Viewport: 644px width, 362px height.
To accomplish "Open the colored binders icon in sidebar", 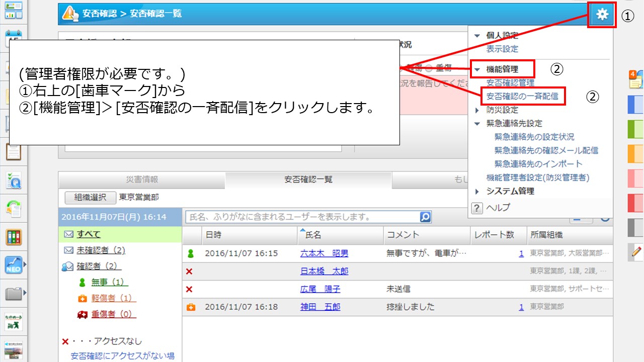I will 14,237.
